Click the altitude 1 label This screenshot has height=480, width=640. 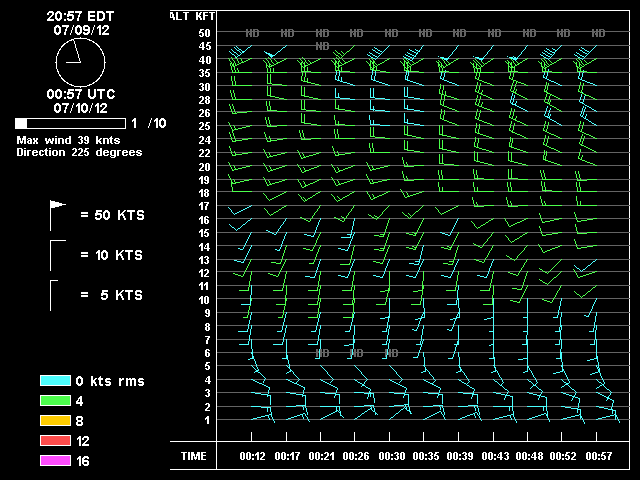207,420
